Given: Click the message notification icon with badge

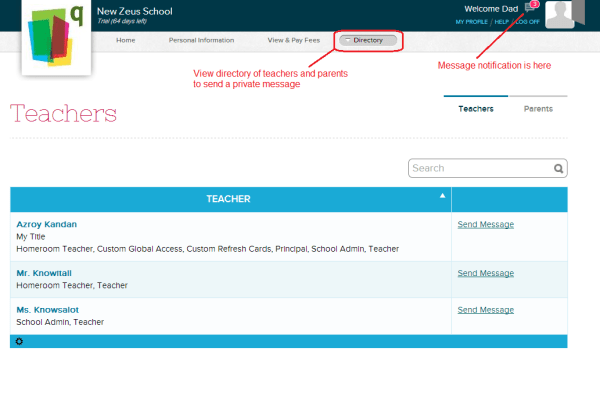Looking at the screenshot, I should (x=532, y=7).
